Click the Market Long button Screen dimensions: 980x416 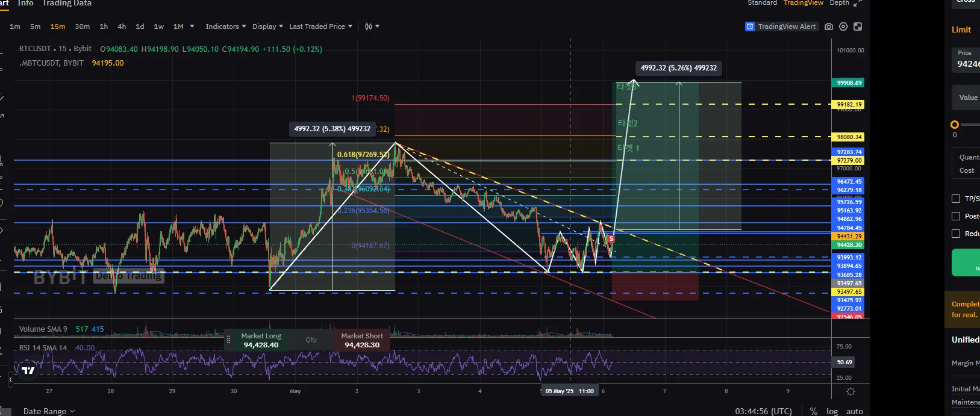[x=261, y=340]
